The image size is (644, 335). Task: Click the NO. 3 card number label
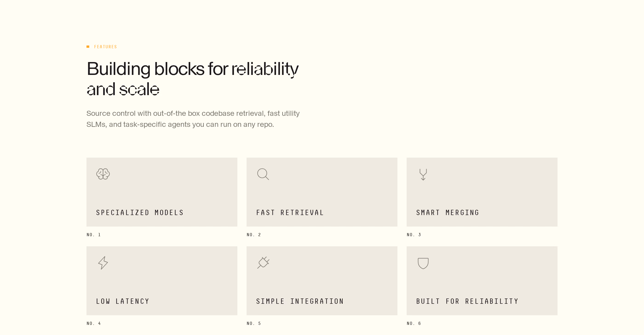pos(414,235)
